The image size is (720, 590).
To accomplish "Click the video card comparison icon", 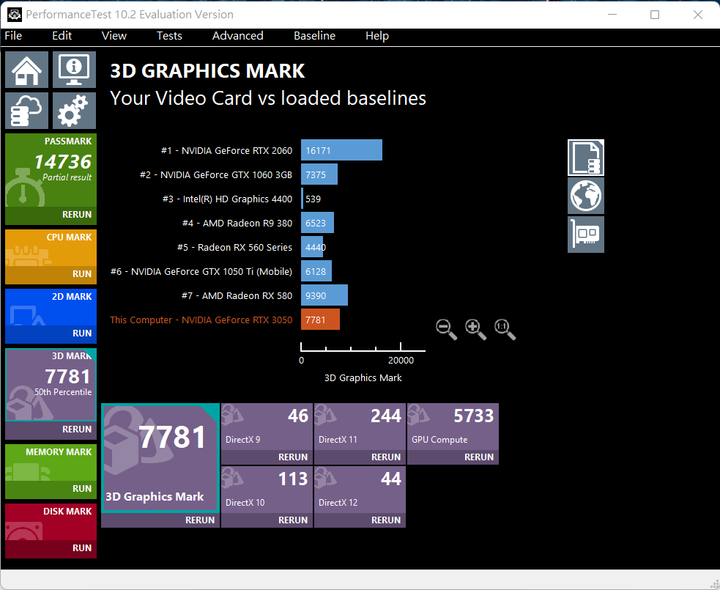I will [x=586, y=235].
